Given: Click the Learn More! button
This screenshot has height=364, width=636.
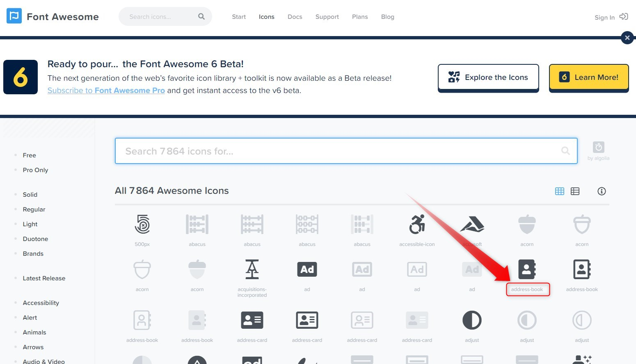Looking at the screenshot, I should click(589, 77).
